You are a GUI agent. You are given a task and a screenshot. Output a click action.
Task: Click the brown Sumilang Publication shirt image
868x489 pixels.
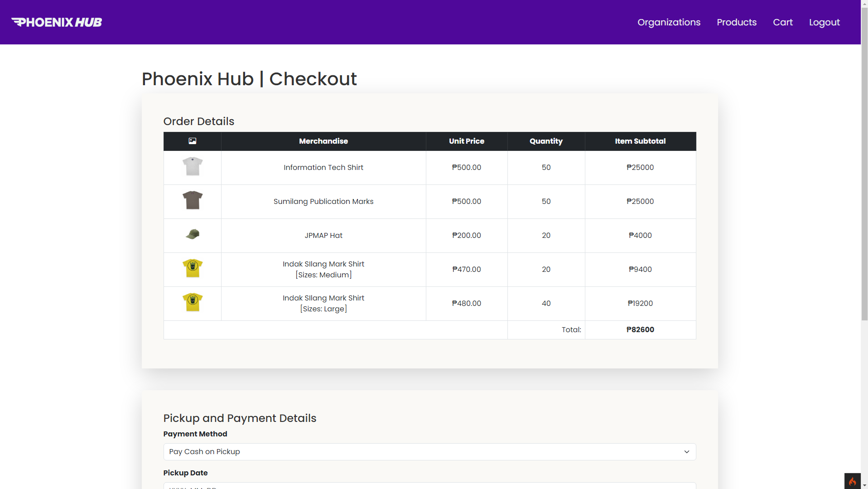click(x=193, y=200)
